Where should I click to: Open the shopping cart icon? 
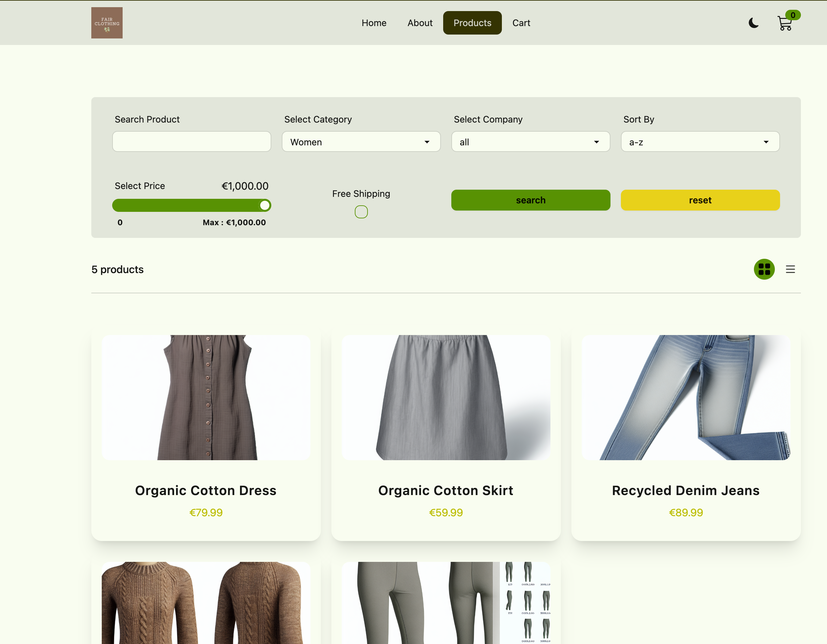785,23
